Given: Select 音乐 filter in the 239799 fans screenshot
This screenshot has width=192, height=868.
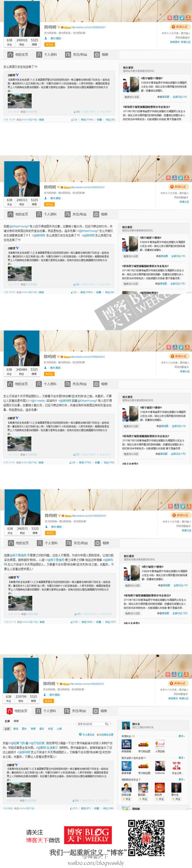Looking at the screenshot, I should tap(42, 729).
